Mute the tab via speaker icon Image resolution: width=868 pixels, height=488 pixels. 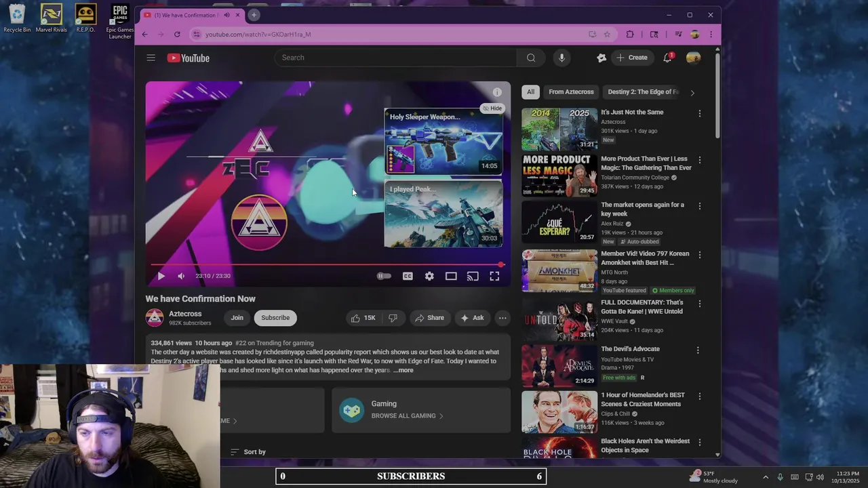pyautogui.click(x=227, y=15)
